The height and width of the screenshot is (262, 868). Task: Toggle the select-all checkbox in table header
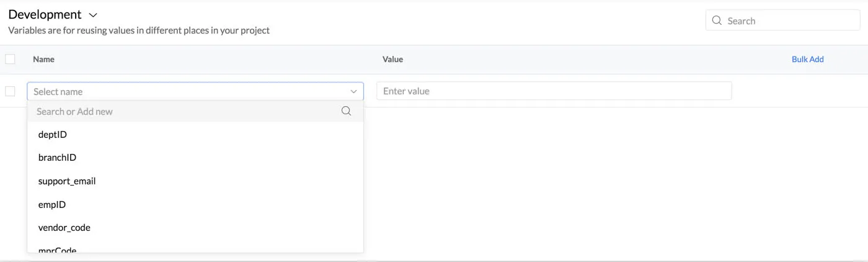coord(10,59)
